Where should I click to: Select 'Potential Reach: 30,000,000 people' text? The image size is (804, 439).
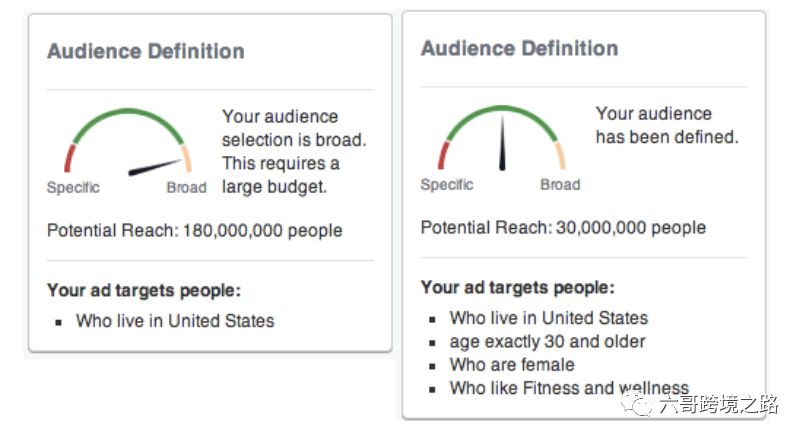563,228
